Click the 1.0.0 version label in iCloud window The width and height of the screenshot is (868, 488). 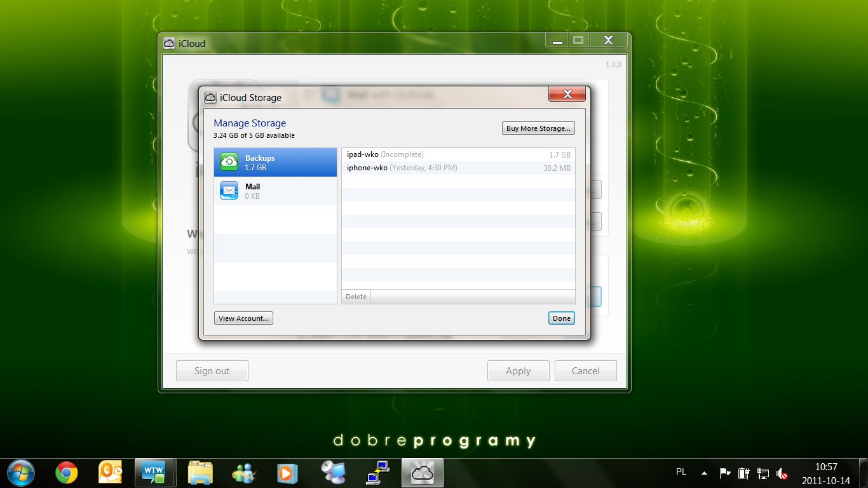(x=613, y=65)
